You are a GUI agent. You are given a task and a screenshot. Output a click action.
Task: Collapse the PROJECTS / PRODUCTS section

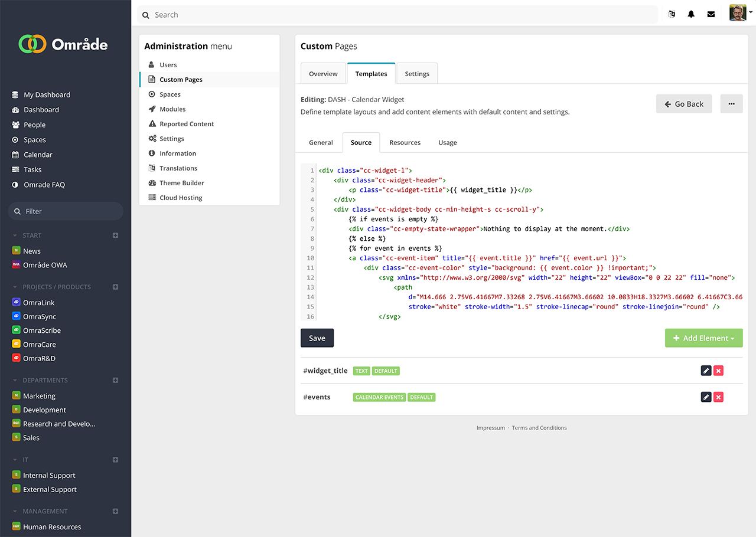(15, 287)
